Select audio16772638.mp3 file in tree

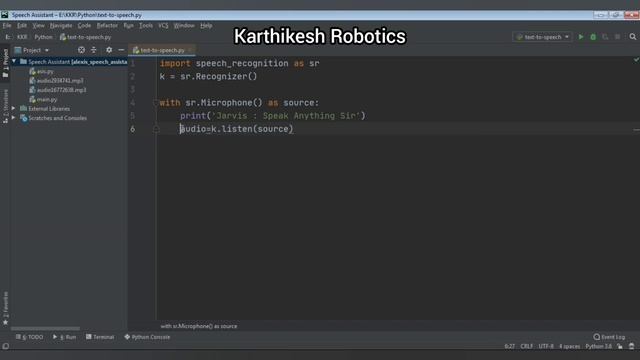tap(58, 90)
